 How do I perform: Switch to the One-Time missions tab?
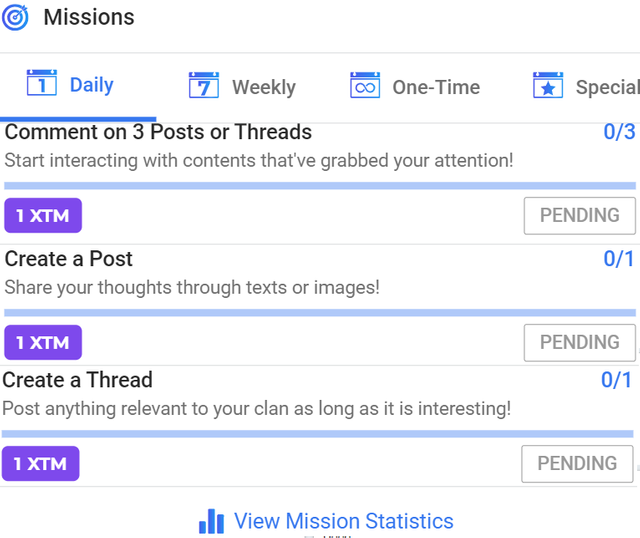415,86
